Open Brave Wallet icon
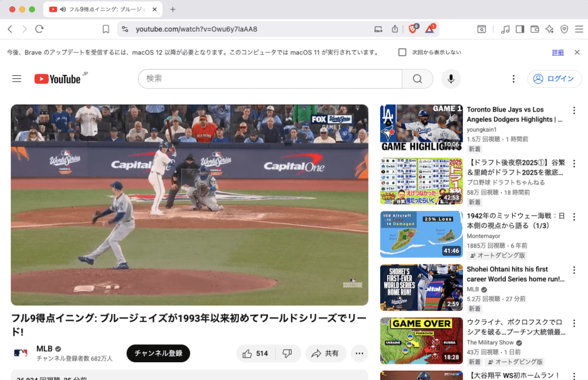The width and height of the screenshot is (588, 380). [x=535, y=29]
